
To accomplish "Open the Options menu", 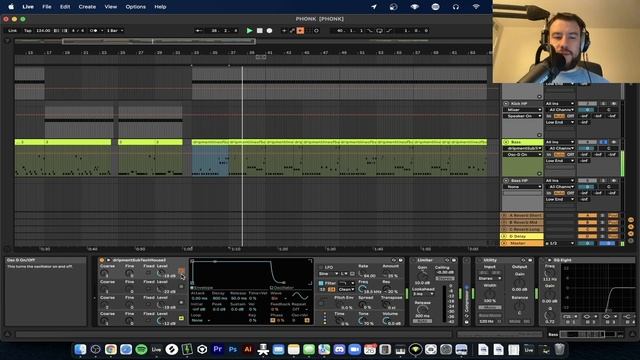I will coord(136,7).
